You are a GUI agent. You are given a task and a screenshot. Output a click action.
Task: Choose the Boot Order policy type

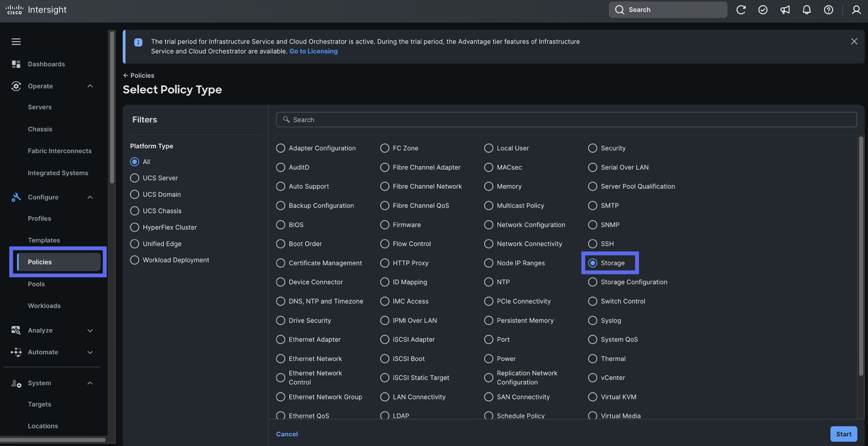click(280, 244)
